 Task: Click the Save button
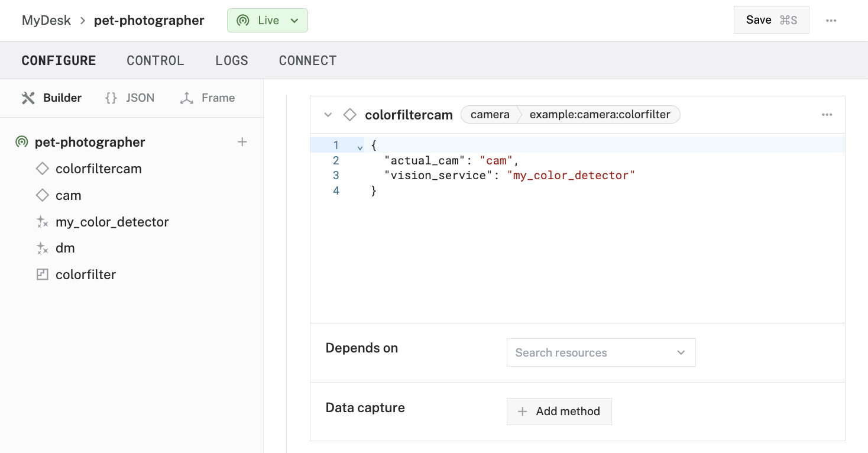click(x=771, y=20)
